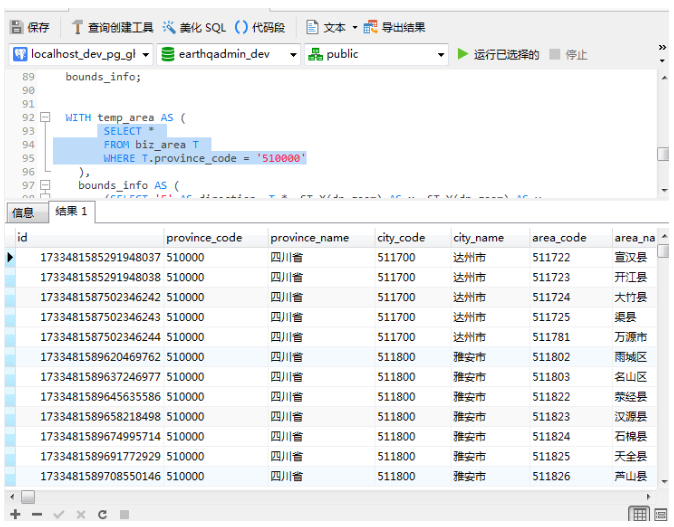Click Run Selected (运行已选择的) button

click(x=498, y=55)
